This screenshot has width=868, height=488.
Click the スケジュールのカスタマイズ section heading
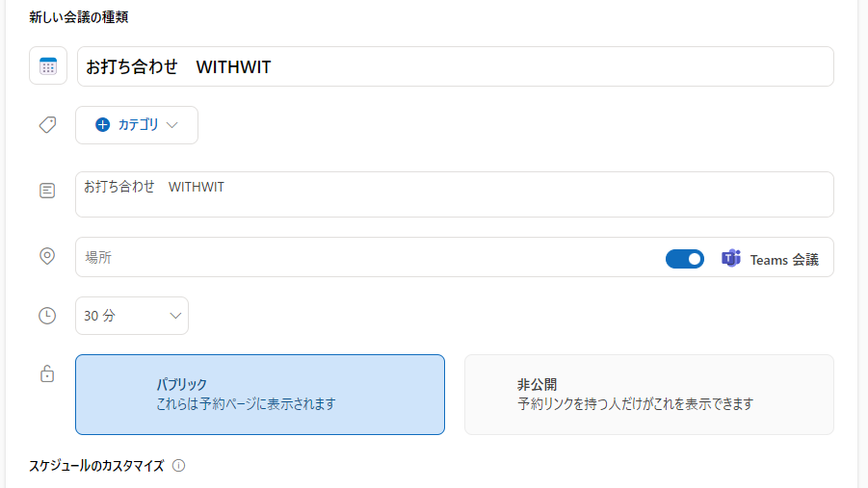(96, 466)
